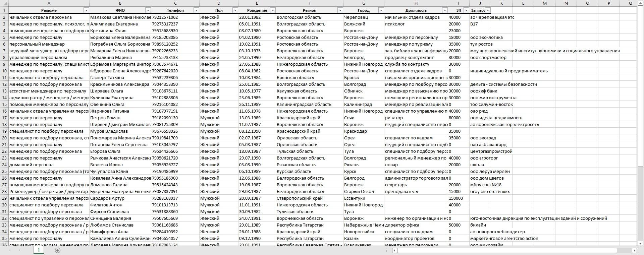Screen dimensions: 644x255
Task: Add a new sheet with plus icon
Action: [58, 250]
